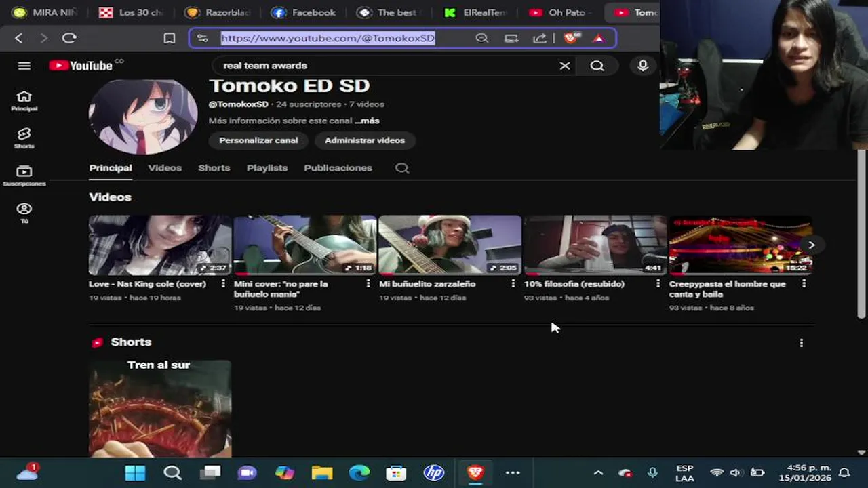The width and height of the screenshot is (868, 488).
Task: Open video title 10% filosofía (resubido)
Action: tap(574, 284)
